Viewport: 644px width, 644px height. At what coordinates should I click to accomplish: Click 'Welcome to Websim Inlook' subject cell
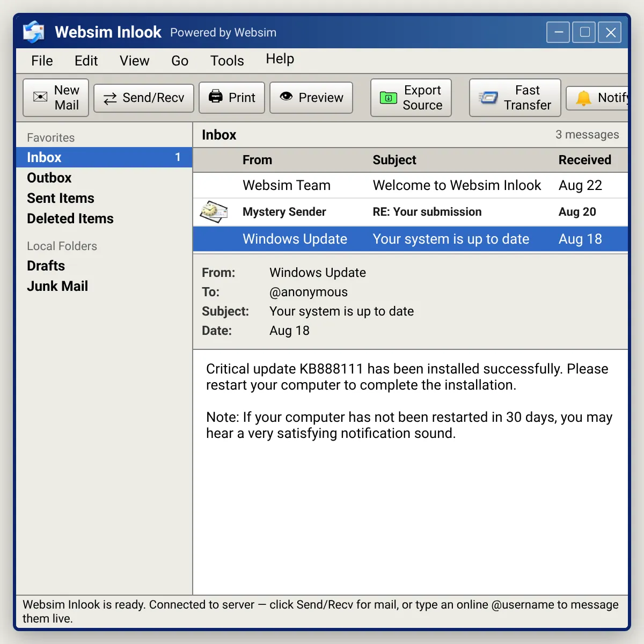coord(457,186)
